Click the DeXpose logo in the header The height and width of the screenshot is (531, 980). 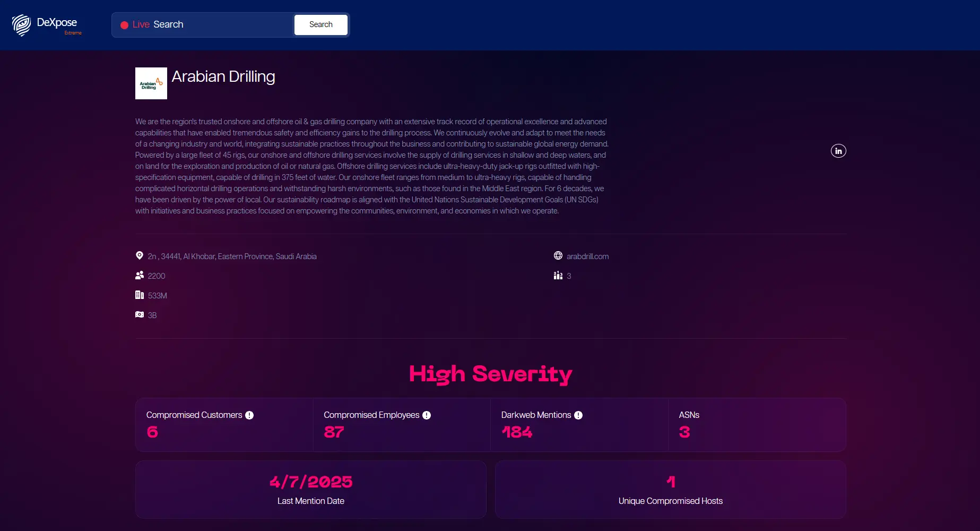click(x=46, y=24)
